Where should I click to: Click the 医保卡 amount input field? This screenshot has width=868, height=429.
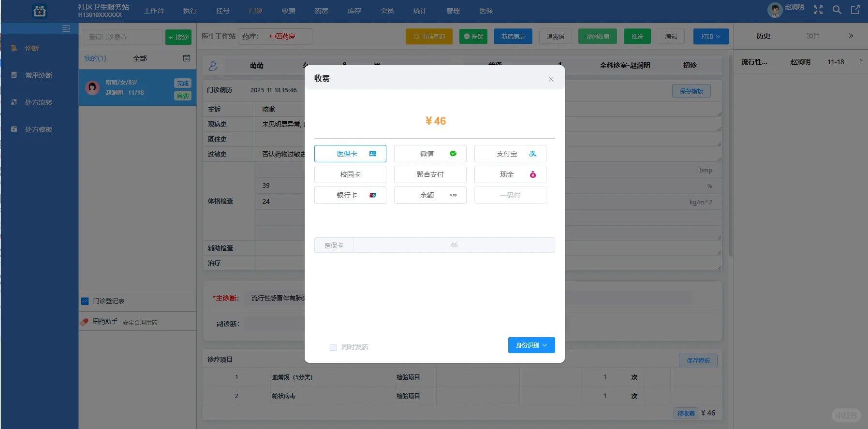pos(454,245)
